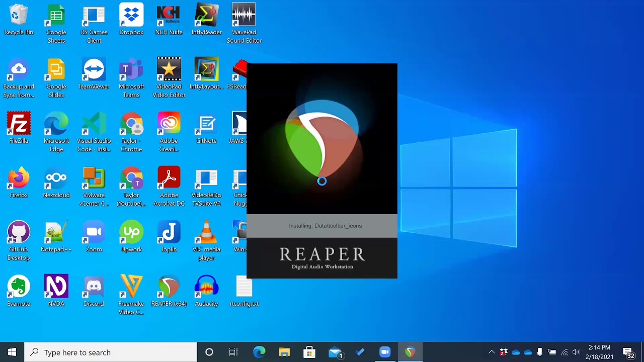644x362 pixels.
Task: Select the Taylor - Chrome shortcut
Action: pyautogui.click(x=131, y=133)
